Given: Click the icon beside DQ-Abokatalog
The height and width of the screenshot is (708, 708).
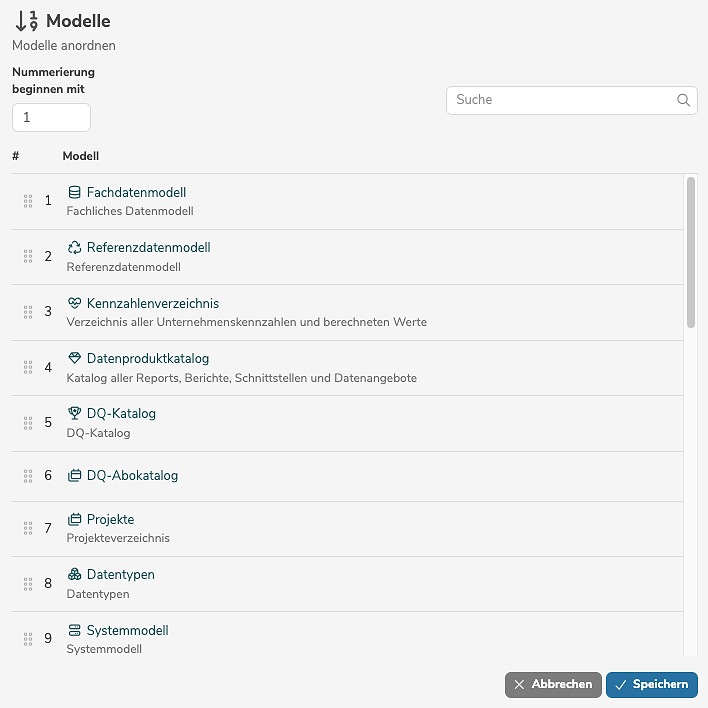Looking at the screenshot, I should [x=74, y=476].
